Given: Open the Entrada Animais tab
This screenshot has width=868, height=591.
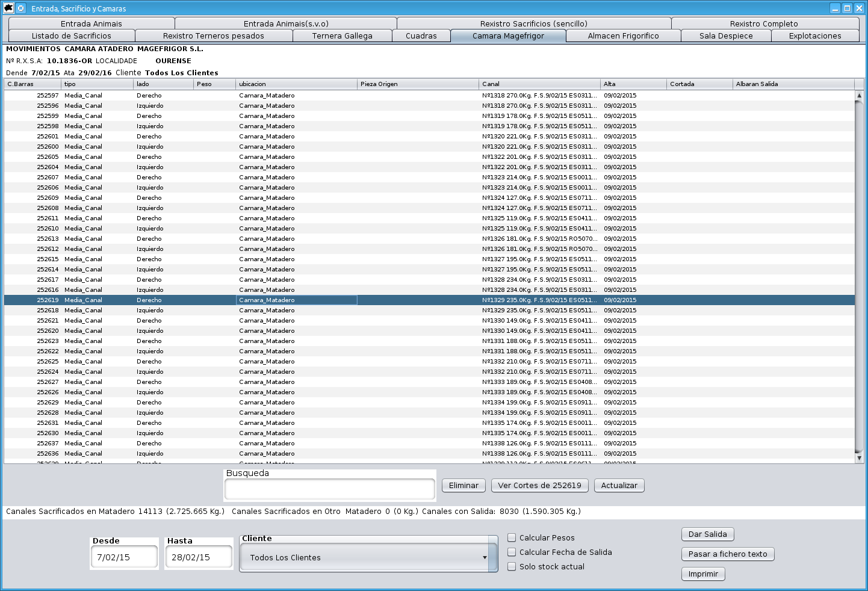Looking at the screenshot, I should coord(91,23).
